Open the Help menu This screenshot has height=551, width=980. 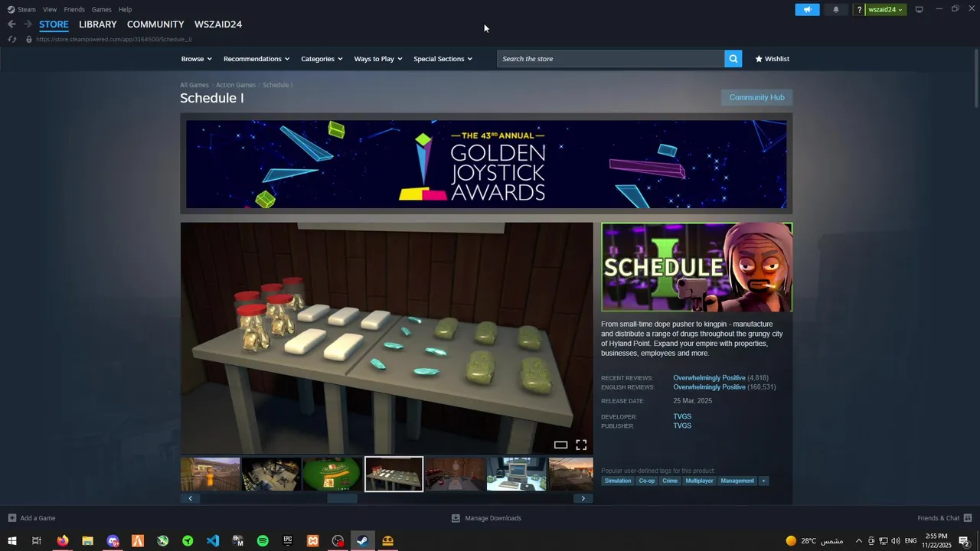click(x=125, y=9)
